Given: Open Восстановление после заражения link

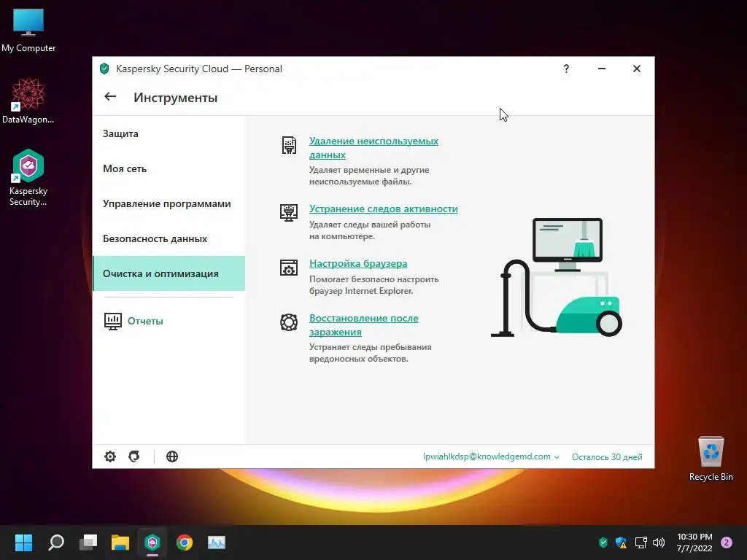Looking at the screenshot, I should point(363,324).
